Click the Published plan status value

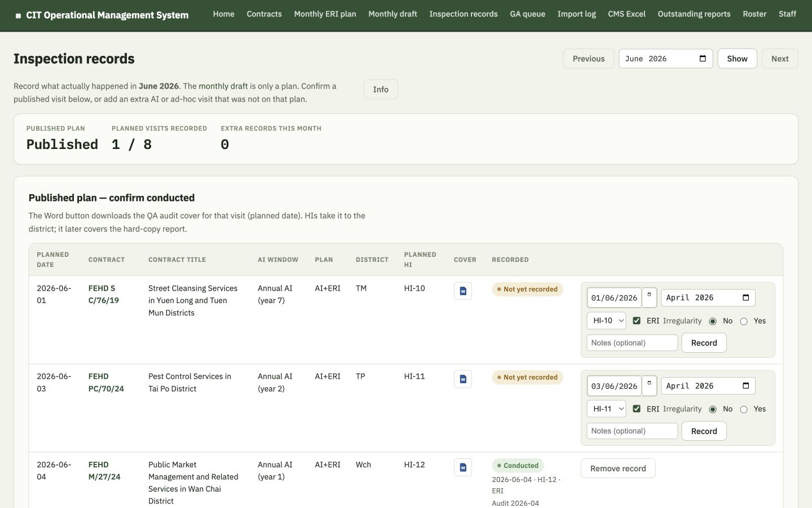[x=62, y=144]
